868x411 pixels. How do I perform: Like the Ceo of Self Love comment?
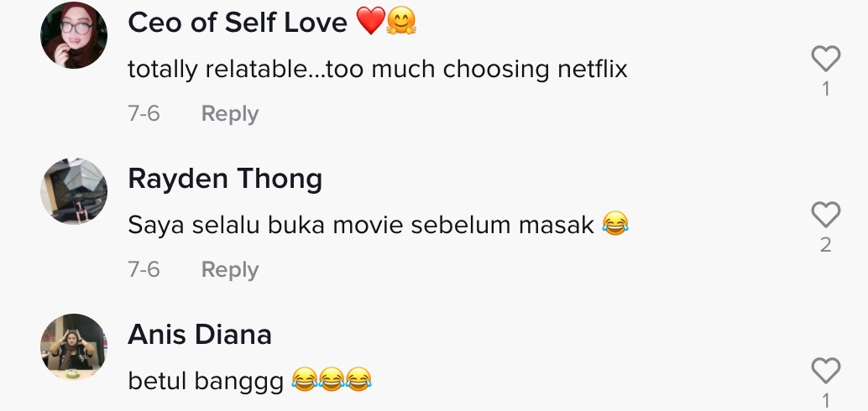[826, 59]
